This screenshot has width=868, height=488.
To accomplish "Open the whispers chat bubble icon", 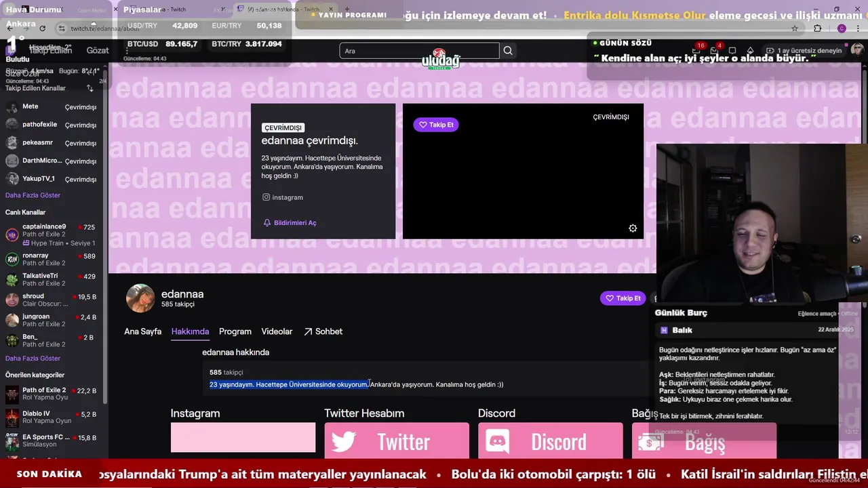I will [x=732, y=51].
